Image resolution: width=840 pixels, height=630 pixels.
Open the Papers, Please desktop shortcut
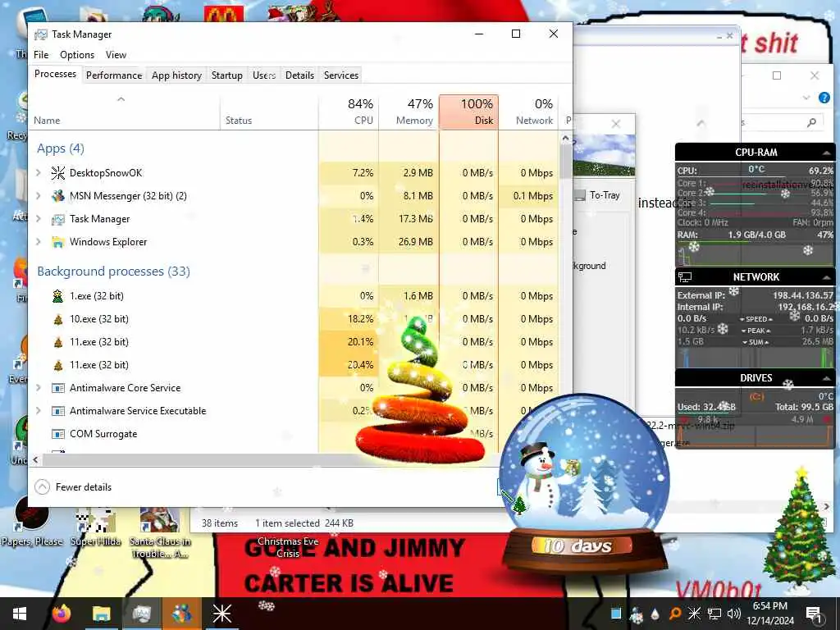pos(32,521)
